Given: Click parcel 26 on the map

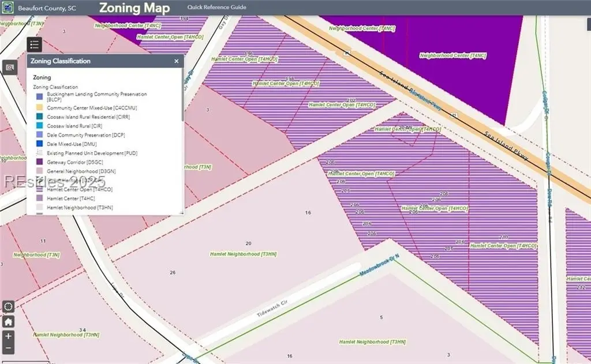Looking at the screenshot, I should (173, 272).
